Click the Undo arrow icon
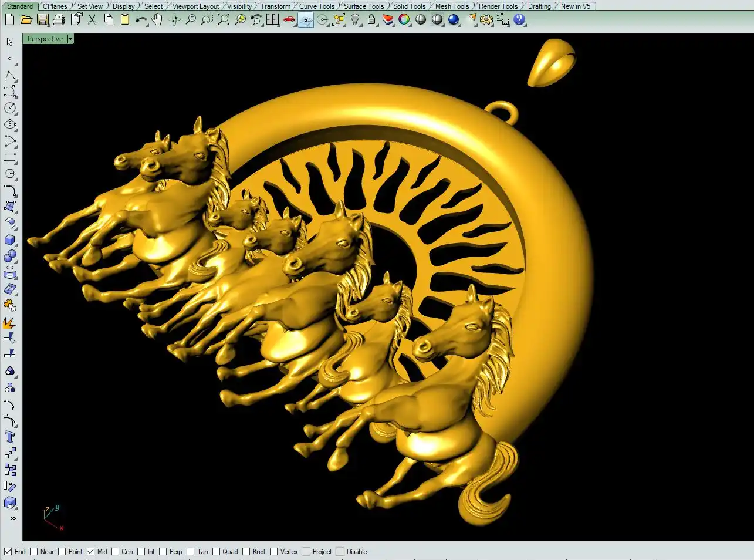 (x=141, y=20)
